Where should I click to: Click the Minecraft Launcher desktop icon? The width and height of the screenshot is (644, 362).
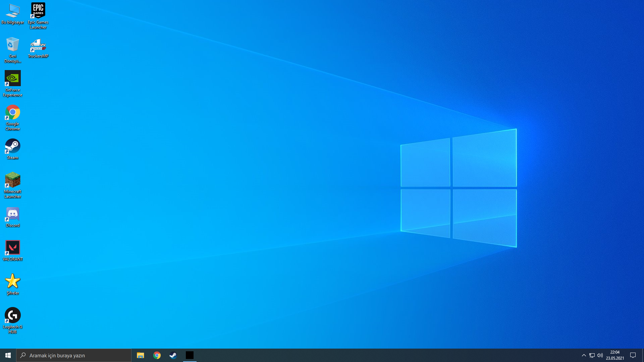(x=13, y=181)
